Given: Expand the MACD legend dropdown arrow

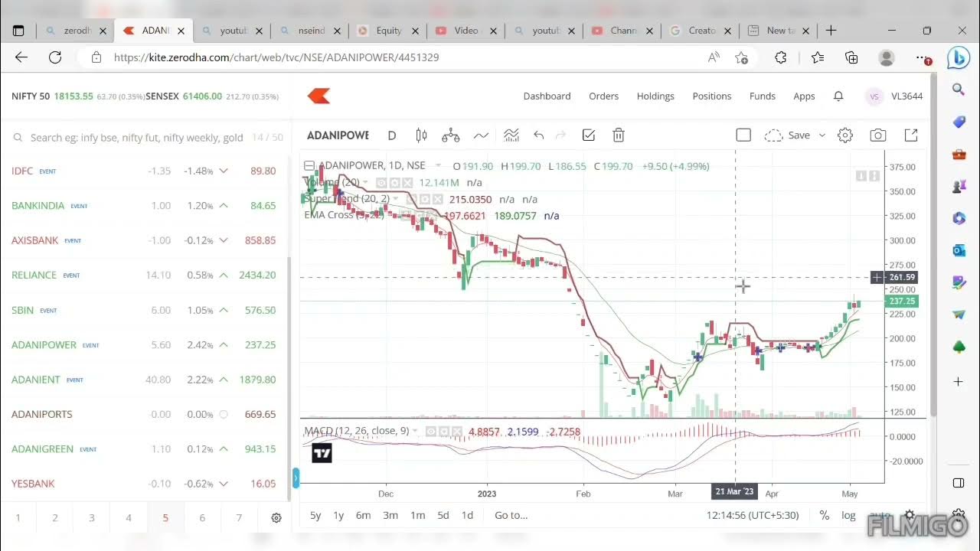Looking at the screenshot, I should pyautogui.click(x=416, y=431).
